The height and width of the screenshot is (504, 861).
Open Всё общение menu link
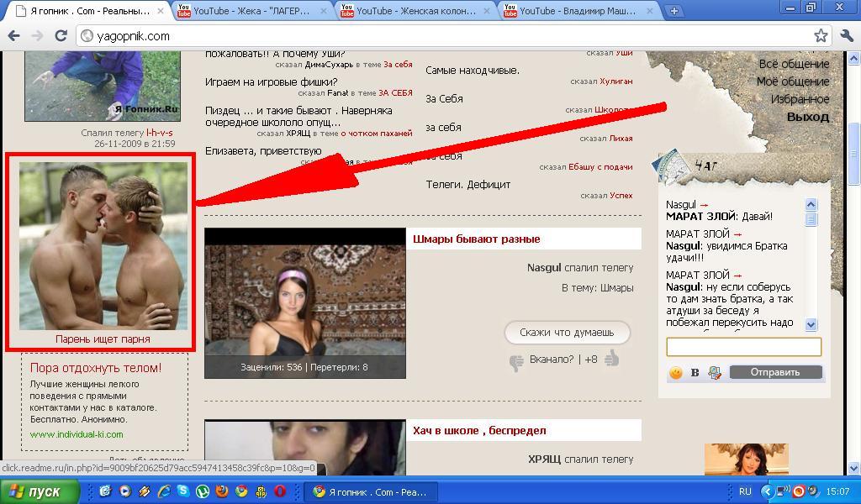(794, 64)
